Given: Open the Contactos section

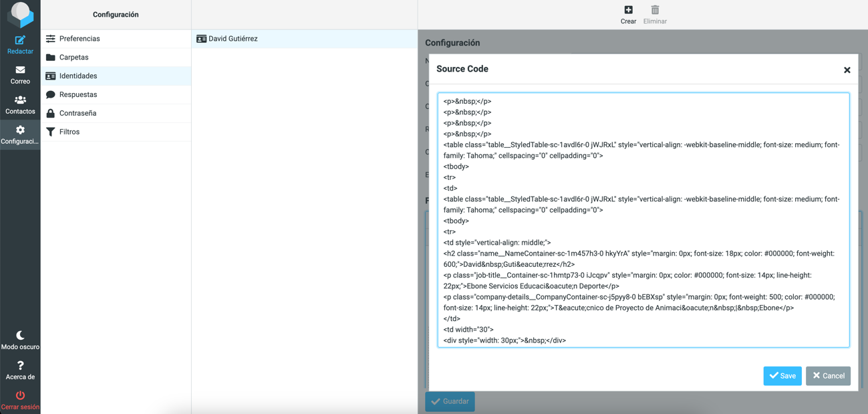Looking at the screenshot, I should pos(20,100).
